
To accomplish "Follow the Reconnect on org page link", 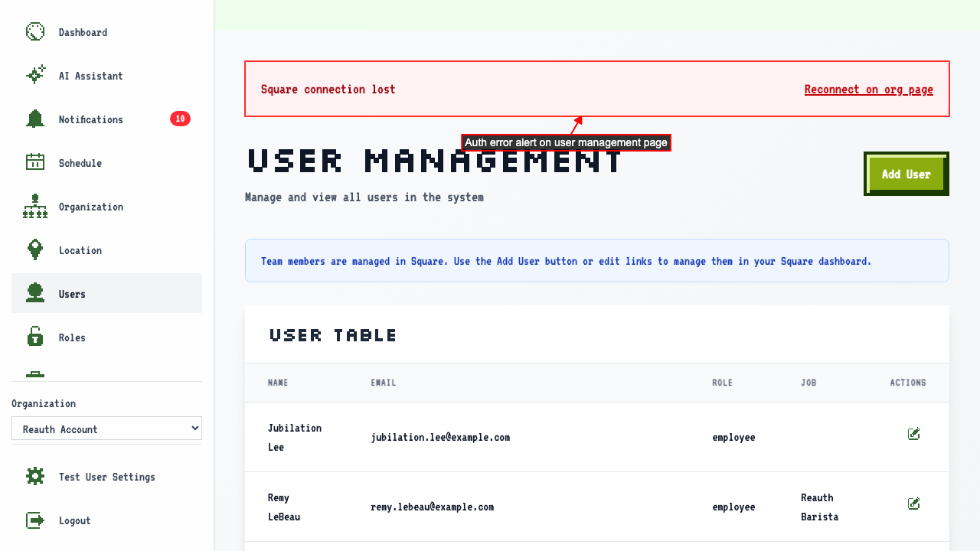I will pyautogui.click(x=869, y=90).
